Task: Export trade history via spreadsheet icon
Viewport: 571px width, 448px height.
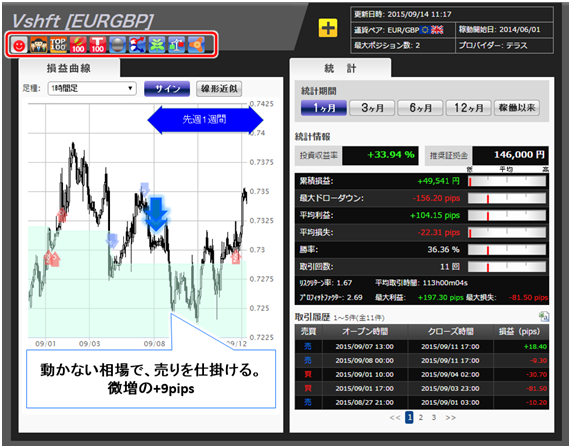Action: (x=544, y=317)
